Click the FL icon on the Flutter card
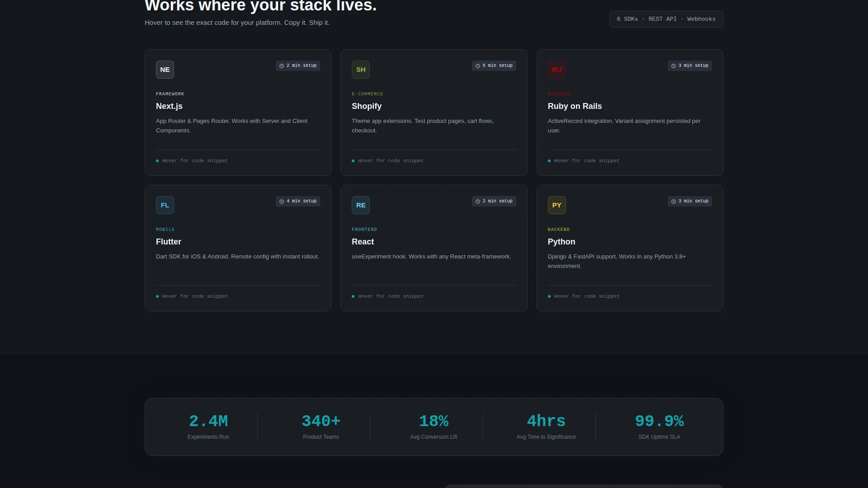 point(165,205)
